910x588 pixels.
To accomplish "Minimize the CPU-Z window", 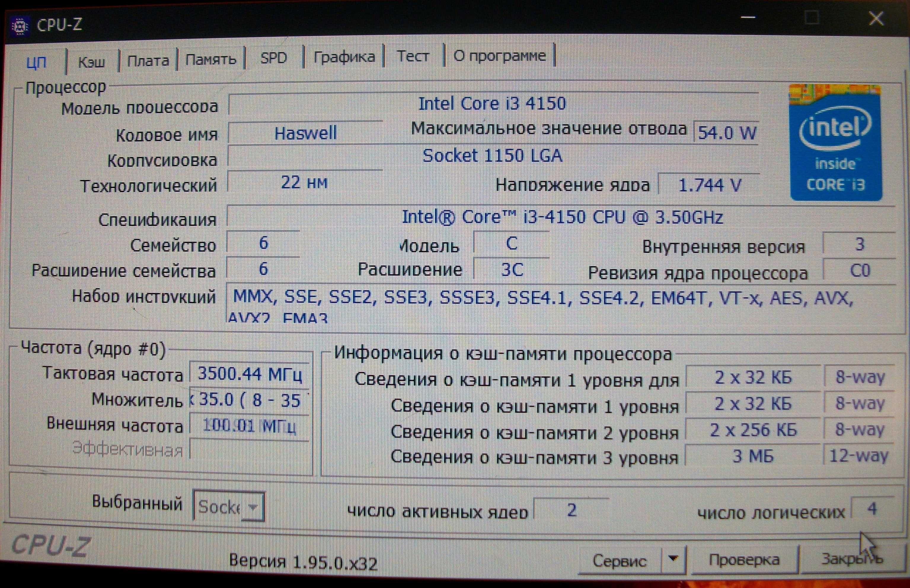I will point(748,17).
